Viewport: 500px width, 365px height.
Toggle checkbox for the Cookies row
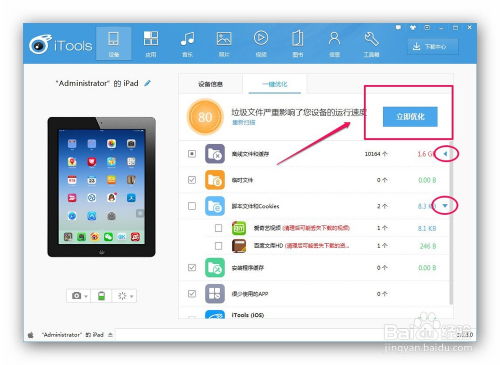[192, 206]
